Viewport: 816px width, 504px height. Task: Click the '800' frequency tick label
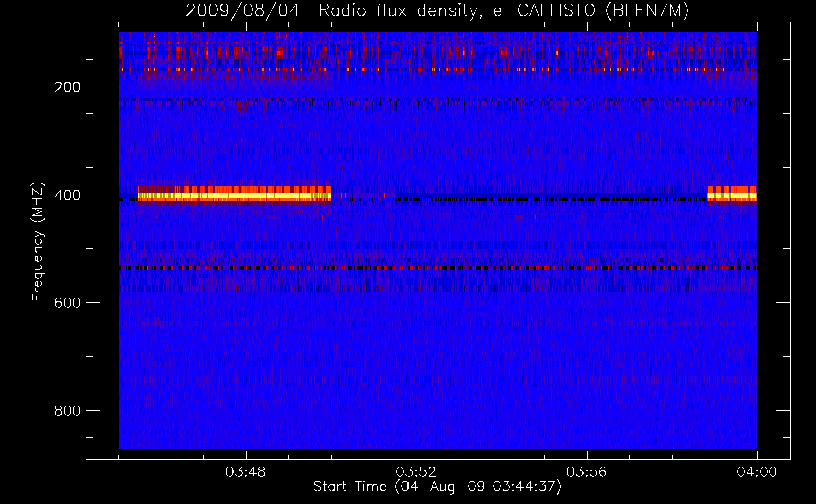68,411
